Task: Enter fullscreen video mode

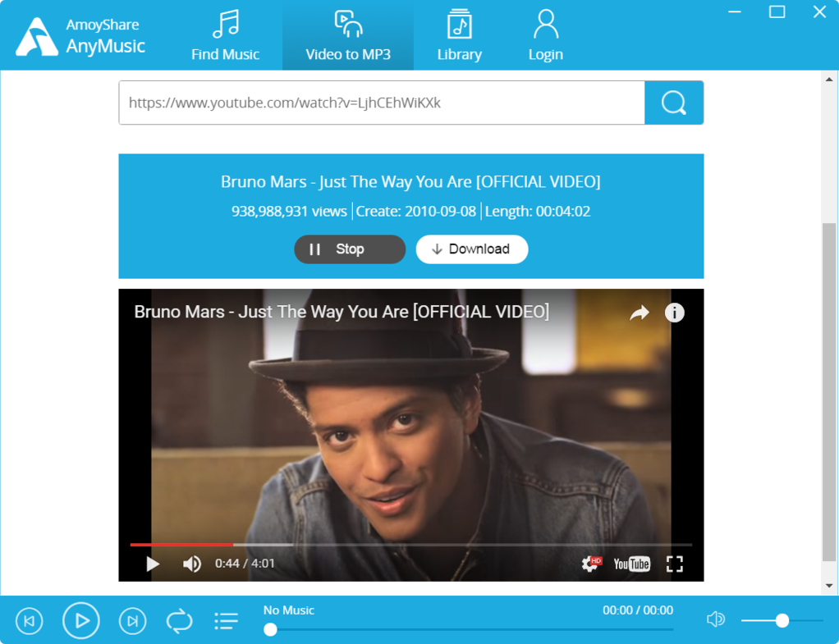Action: coord(675,564)
